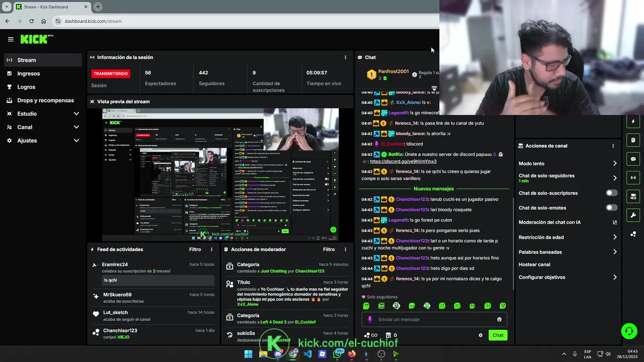Click the Nuevos mensajes divider label
This screenshot has height=362, width=644.
pos(434,189)
